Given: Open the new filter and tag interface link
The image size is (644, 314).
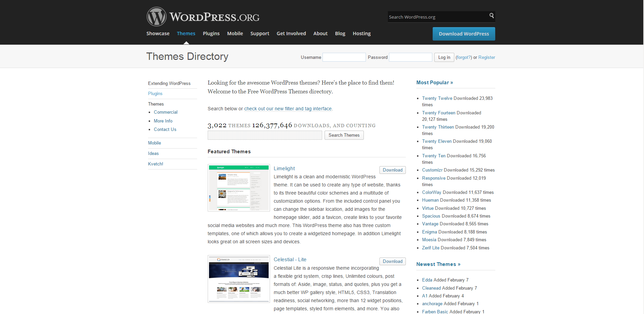Looking at the screenshot, I should [x=288, y=109].
